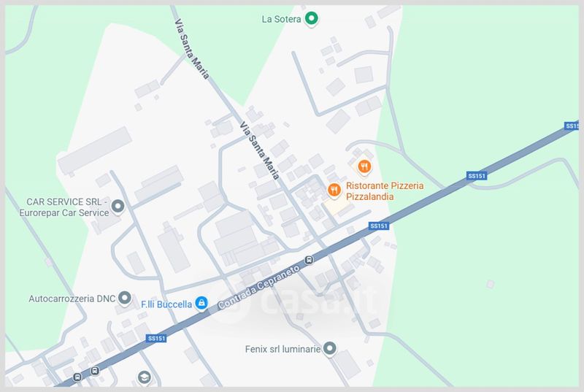Select the SS151 shield nearest F.lli Buccella

pyautogui.click(x=156, y=339)
